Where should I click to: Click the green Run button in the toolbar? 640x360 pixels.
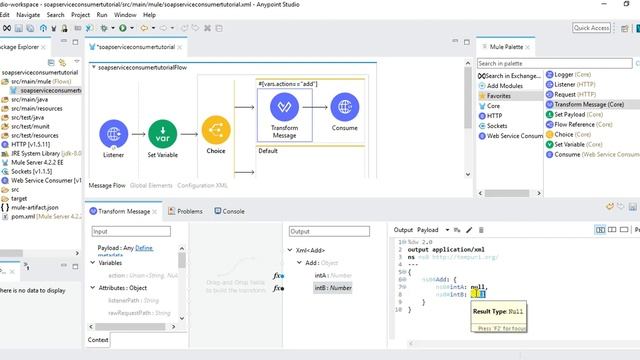pos(122,28)
